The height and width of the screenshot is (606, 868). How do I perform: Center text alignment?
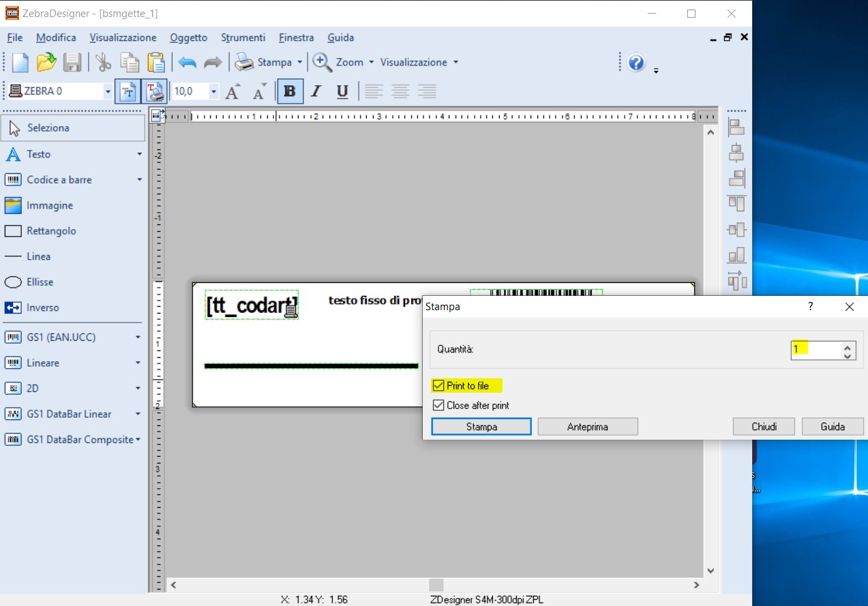point(400,91)
